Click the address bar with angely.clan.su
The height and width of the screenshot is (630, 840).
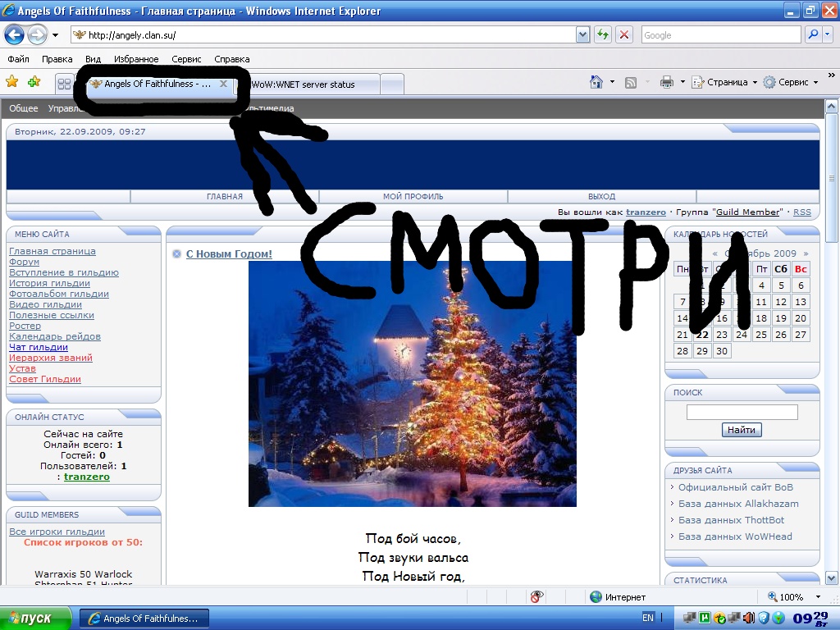[324, 34]
